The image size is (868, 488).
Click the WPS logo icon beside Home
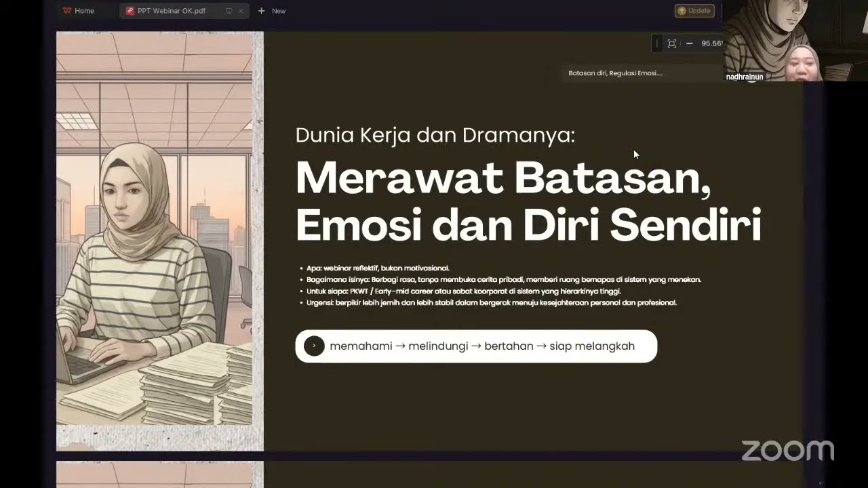(x=66, y=11)
